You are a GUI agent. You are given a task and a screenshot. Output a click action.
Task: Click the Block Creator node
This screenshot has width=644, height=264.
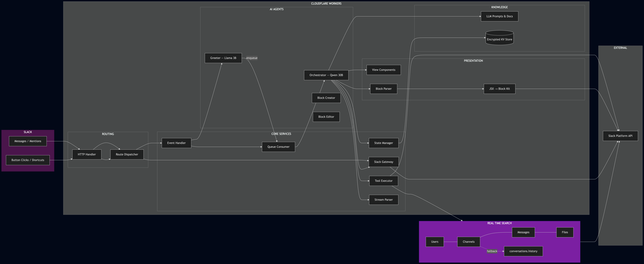tap(326, 98)
